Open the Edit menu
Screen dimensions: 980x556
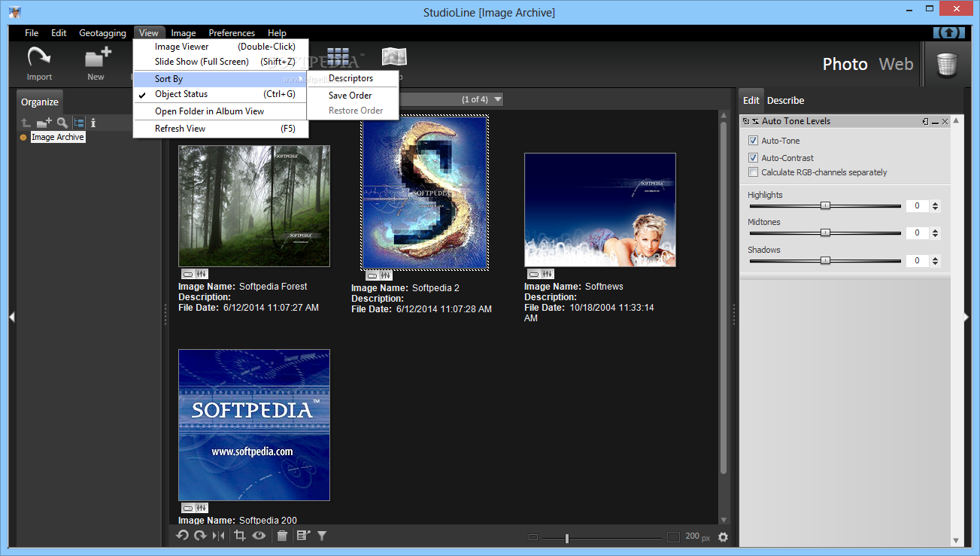59,33
